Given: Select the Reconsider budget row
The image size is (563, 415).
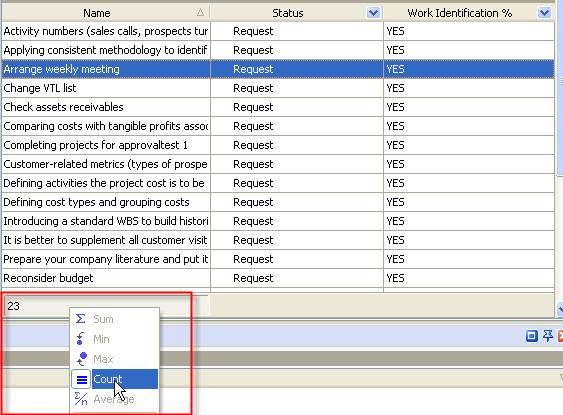Looking at the screenshot, I should tap(278, 278).
